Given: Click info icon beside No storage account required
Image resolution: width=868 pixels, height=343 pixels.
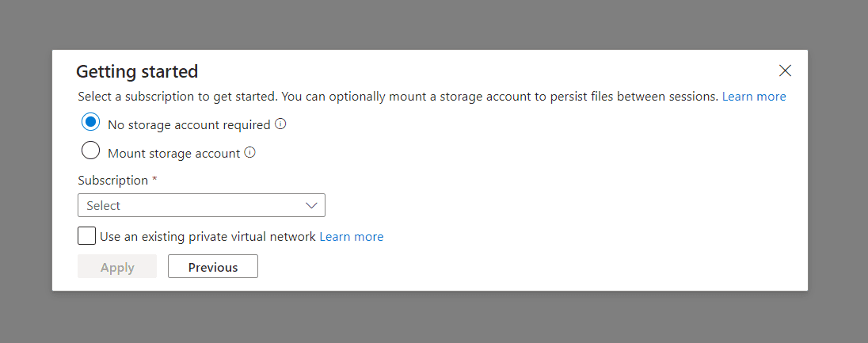Looking at the screenshot, I should point(280,124).
